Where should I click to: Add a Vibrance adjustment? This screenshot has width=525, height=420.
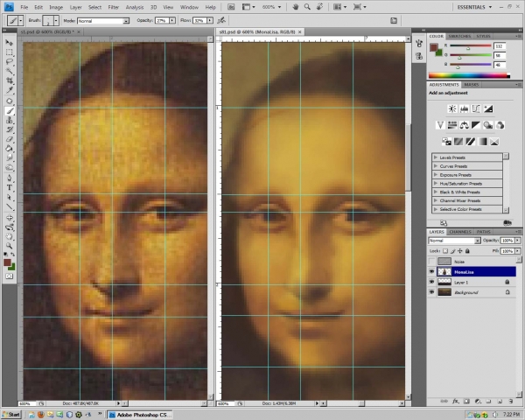[x=440, y=125]
